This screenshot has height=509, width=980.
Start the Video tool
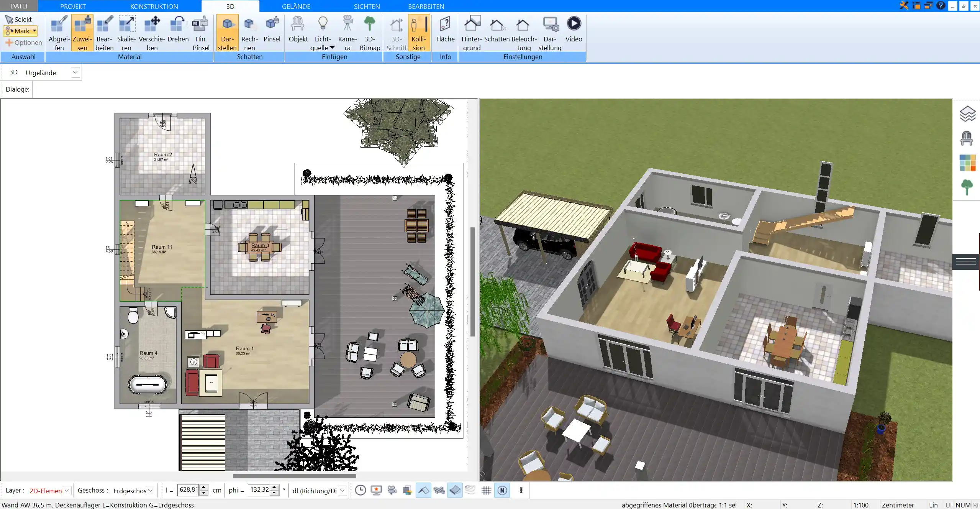click(574, 29)
